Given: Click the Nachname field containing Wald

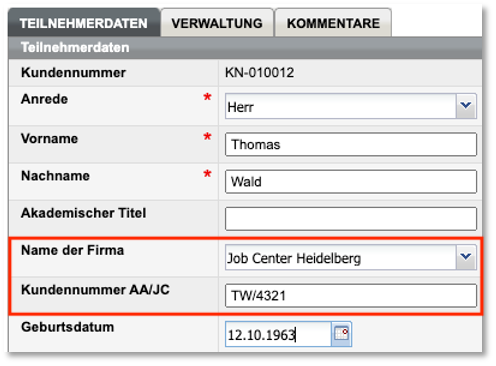Looking at the screenshot, I should click(351, 182).
